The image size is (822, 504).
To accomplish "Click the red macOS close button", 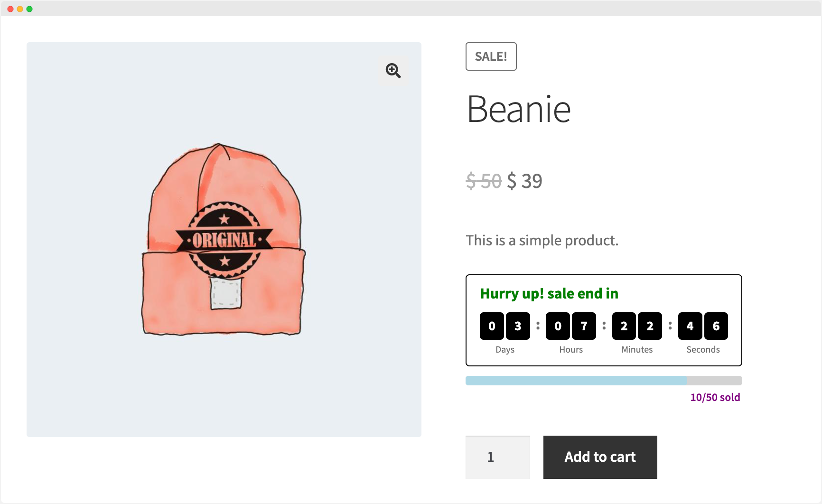I will pyautogui.click(x=9, y=8).
